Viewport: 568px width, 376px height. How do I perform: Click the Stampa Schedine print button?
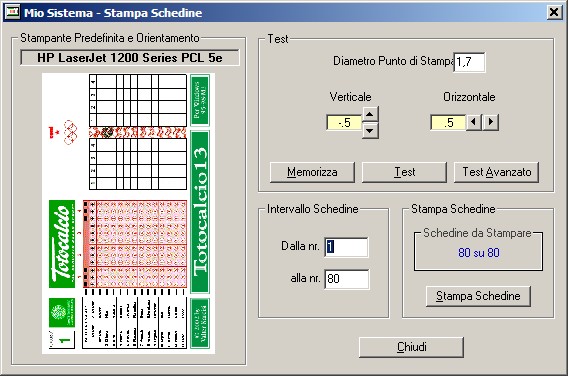coord(478,296)
